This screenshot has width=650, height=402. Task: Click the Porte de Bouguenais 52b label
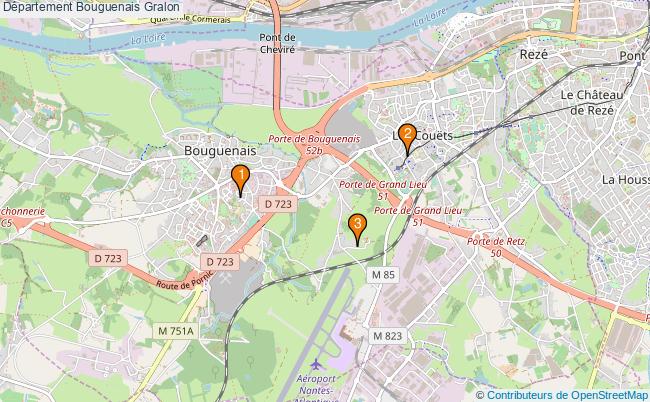click(314, 145)
